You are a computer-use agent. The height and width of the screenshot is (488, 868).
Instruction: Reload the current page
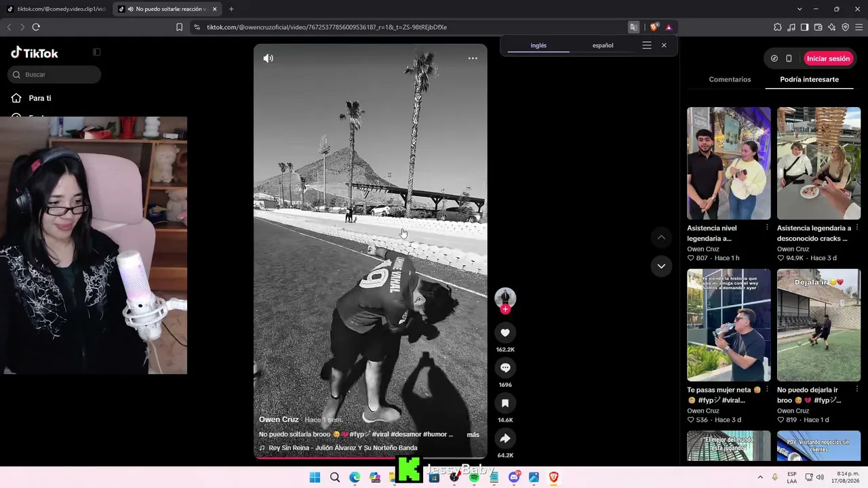click(36, 27)
